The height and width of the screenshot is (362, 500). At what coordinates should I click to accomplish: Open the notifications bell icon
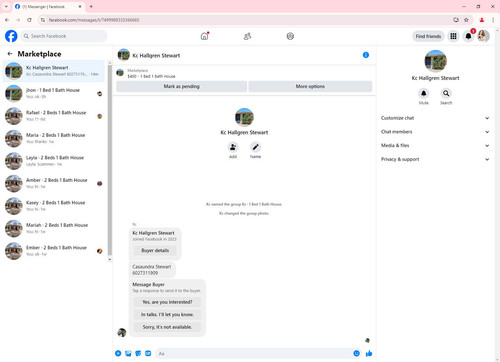tap(468, 36)
